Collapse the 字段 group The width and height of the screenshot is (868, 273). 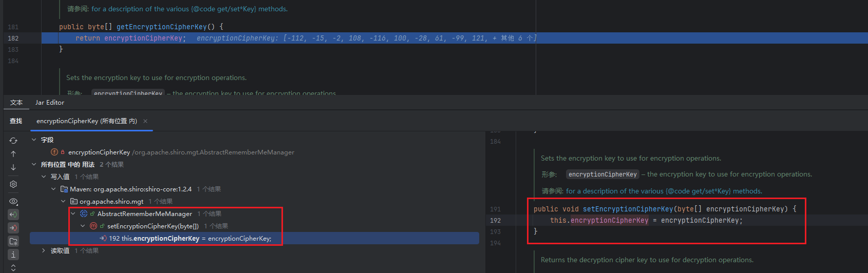(x=34, y=140)
